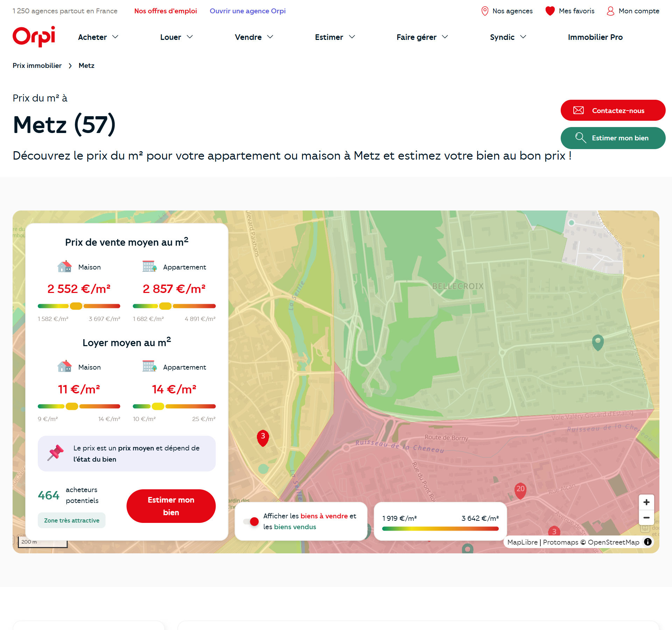Click the Nos agences location pin icon
672x630 pixels.
[x=485, y=11]
